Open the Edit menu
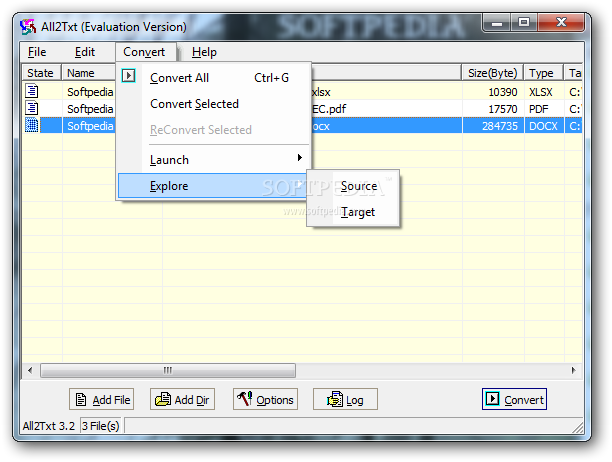The image size is (612, 462). pyautogui.click(x=85, y=52)
